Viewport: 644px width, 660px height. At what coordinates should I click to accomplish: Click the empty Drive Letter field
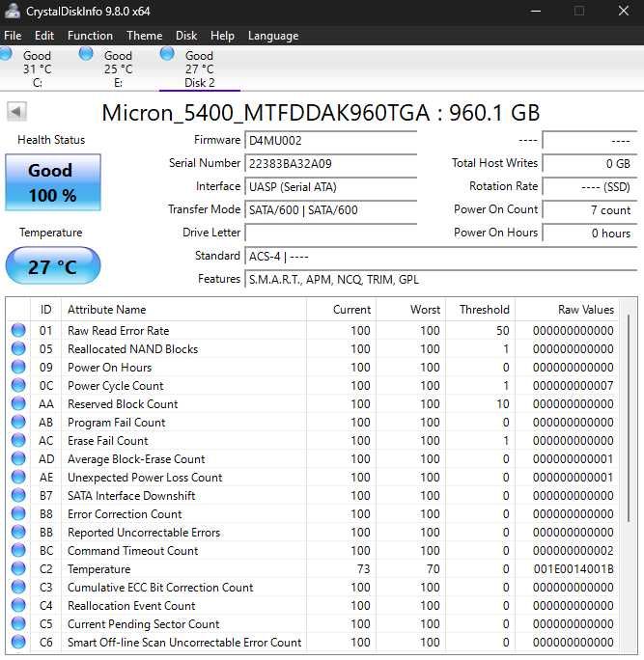330,233
